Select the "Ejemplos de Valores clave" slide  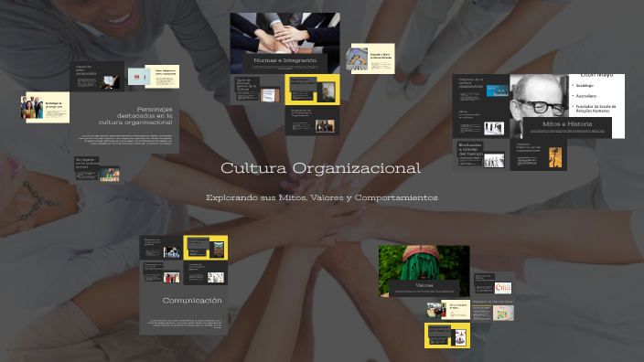(x=492, y=310)
